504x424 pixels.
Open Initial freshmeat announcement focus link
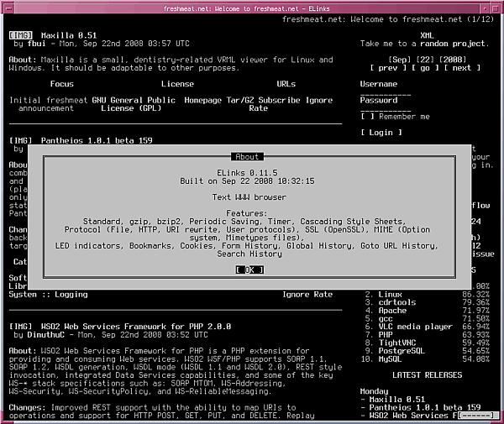48,104
